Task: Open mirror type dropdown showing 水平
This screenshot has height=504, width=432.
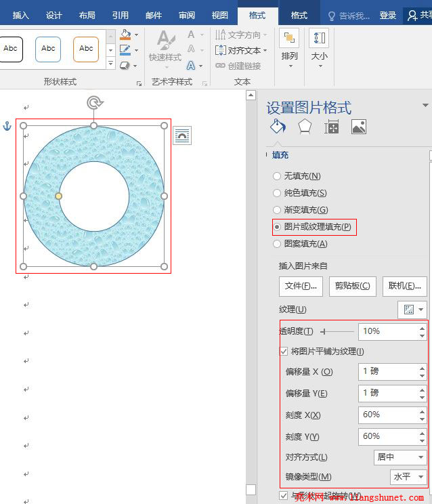Action: (408, 477)
